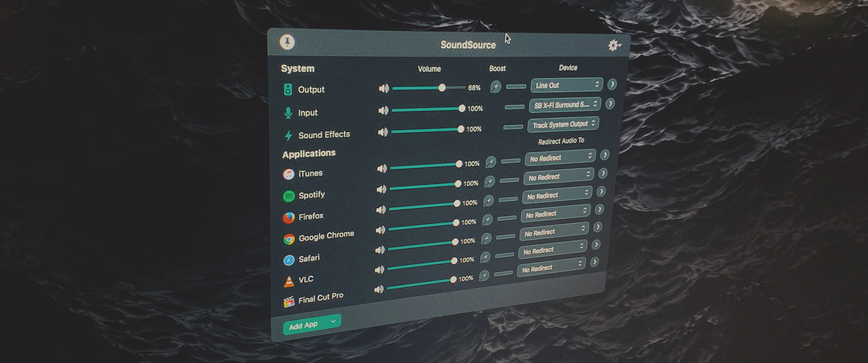
Task: Click the iTunes app icon
Action: 289,174
